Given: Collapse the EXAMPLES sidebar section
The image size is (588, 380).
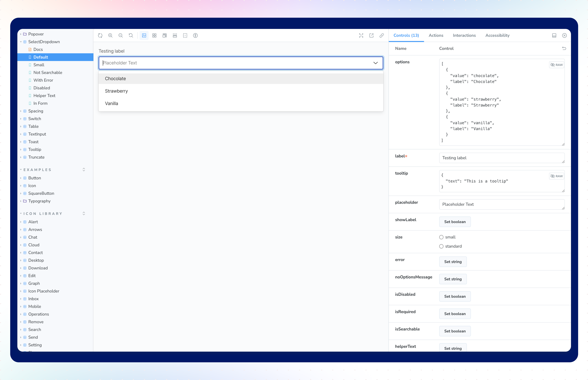Looking at the screenshot, I should (21, 170).
